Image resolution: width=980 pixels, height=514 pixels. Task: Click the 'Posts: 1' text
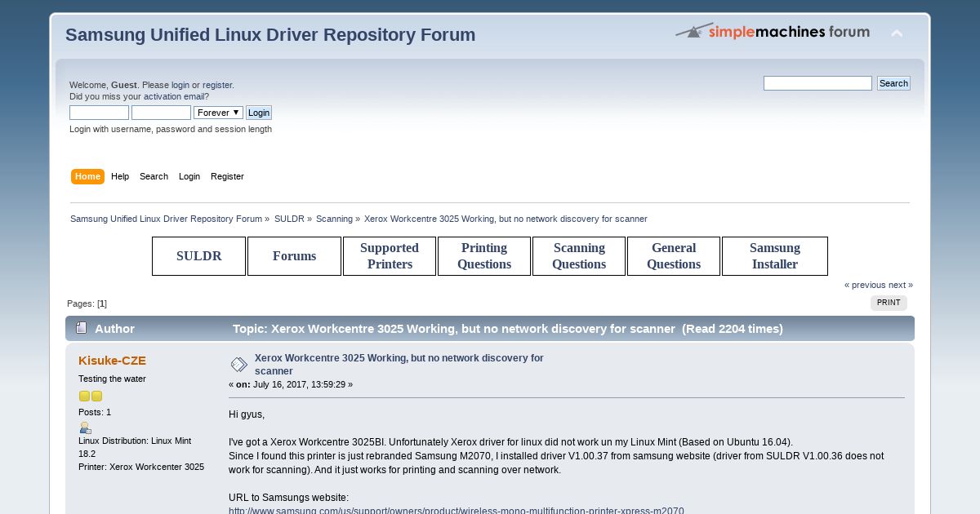point(95,412)
